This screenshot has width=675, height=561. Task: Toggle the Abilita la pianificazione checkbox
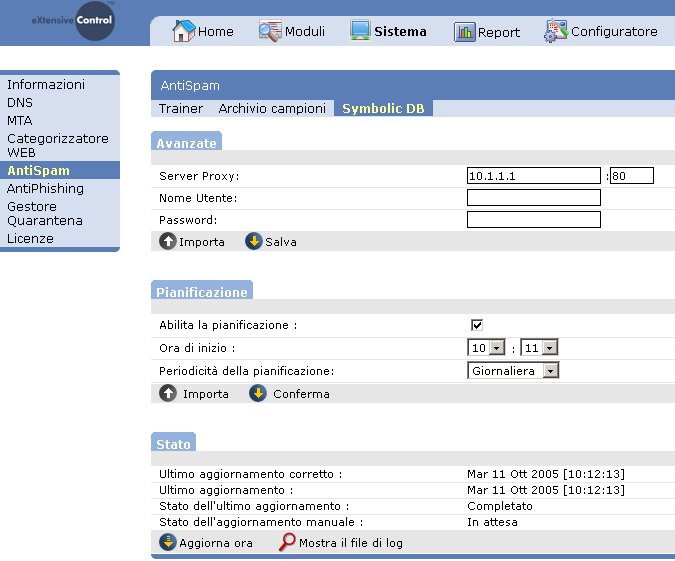coord(477,325)
